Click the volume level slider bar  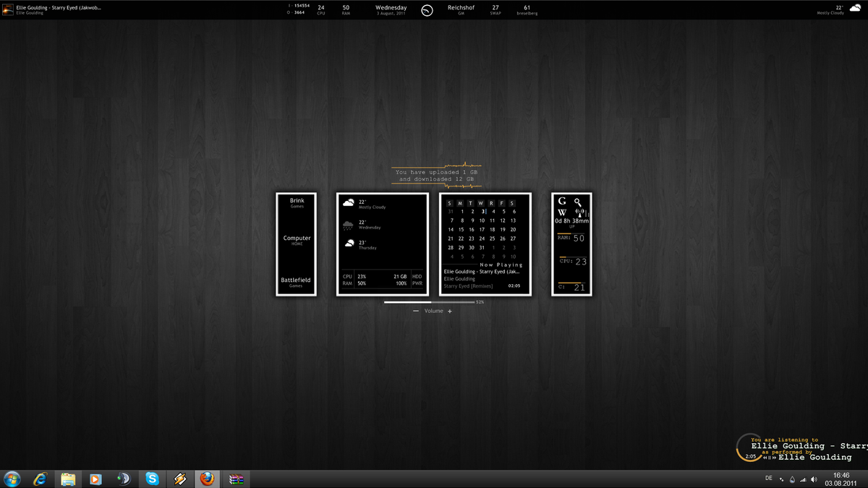point(429,302)
